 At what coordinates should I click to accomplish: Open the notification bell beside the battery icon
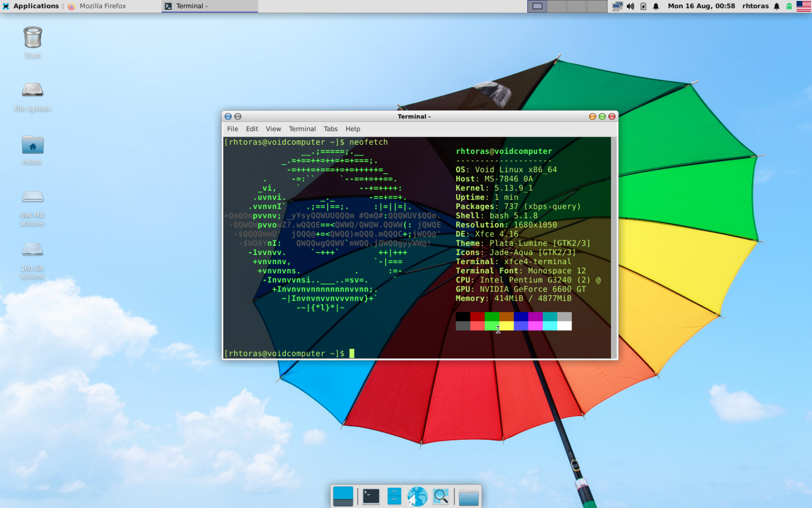click(656, 6)
